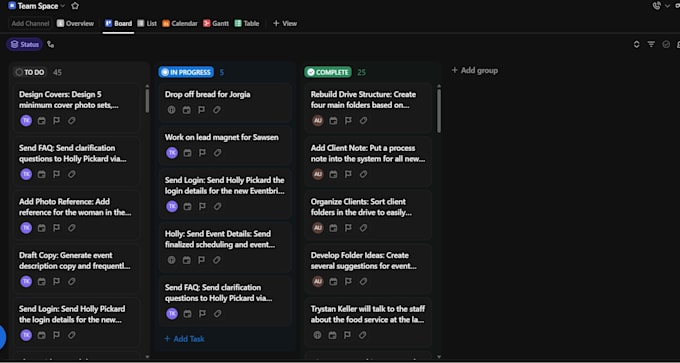
Task: Set due date on Develop Folder Ideas card
Action: pyautogui.click(x=333, y=281)
